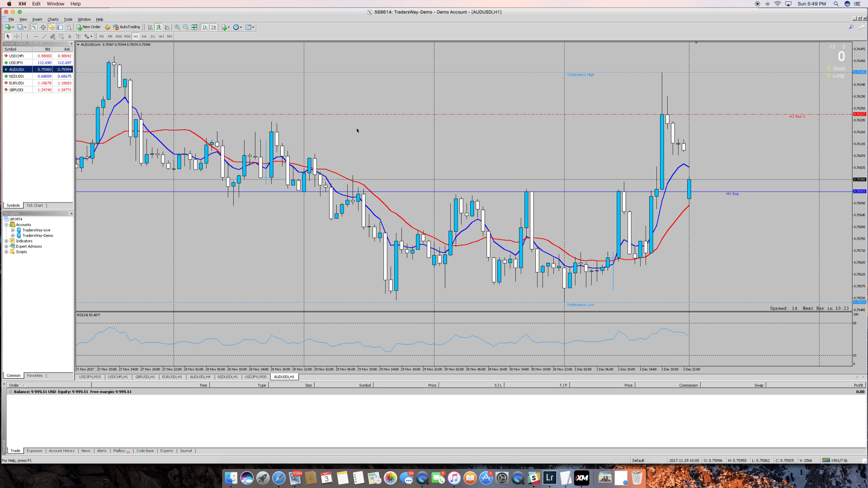
Task: Click the New Order button
Action: [x=89, y=27]
